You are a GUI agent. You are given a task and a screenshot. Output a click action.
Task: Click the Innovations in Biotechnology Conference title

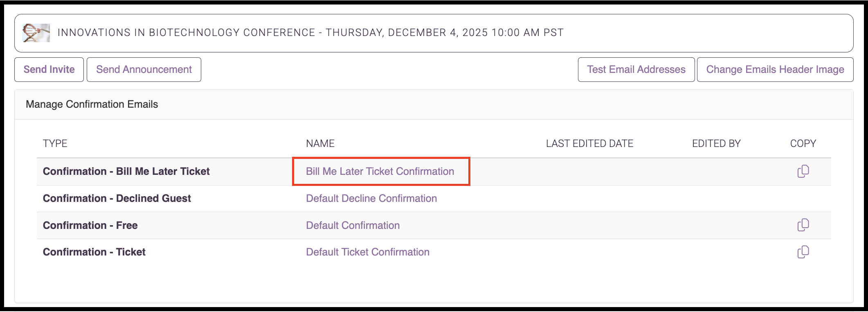pos(310,33)
